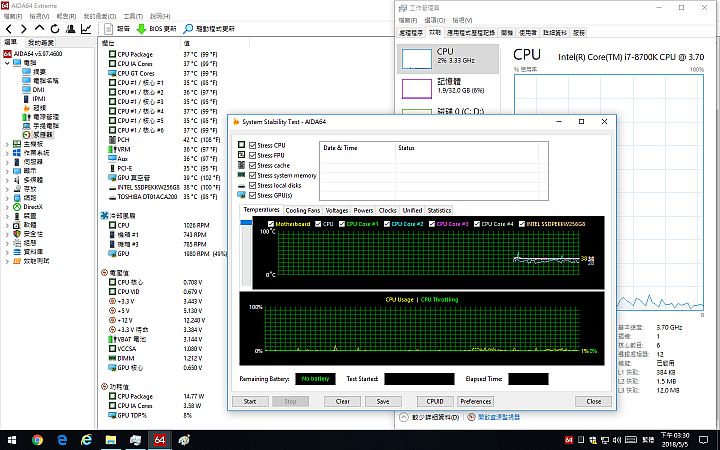Select DirectX in the AIDA64 tree

(33, 207)
